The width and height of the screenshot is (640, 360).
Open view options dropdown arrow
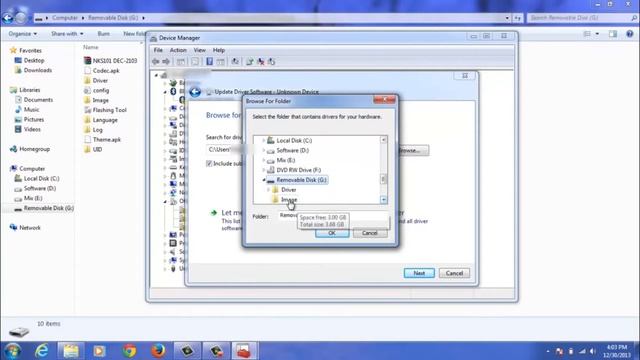(597, 34)
